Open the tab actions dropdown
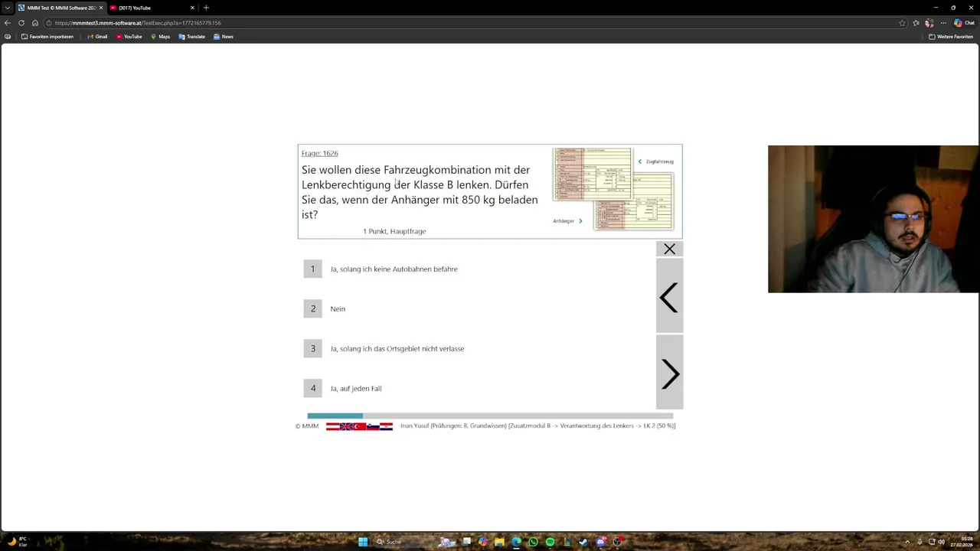 tap(7, 8)
